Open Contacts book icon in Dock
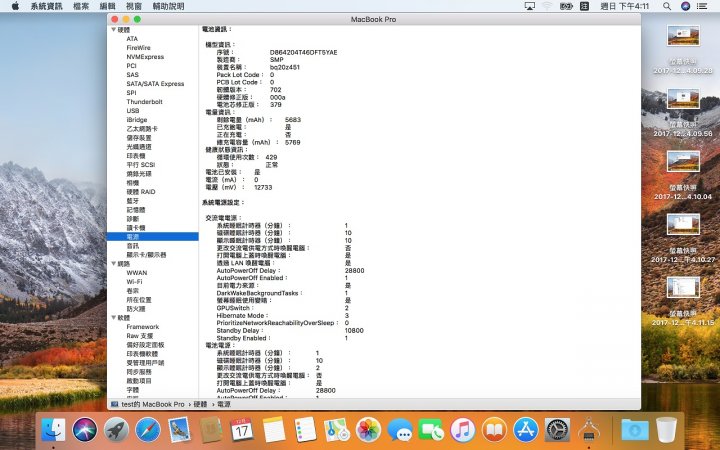The width and height of the screenshot is (720, 450). [x=211, y=430]
